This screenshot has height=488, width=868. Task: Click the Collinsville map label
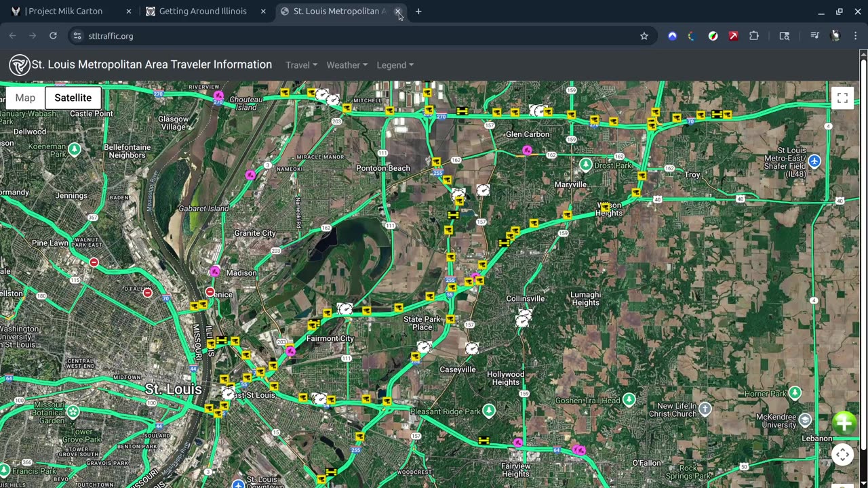pyautogui.click(x=526, y=298)
